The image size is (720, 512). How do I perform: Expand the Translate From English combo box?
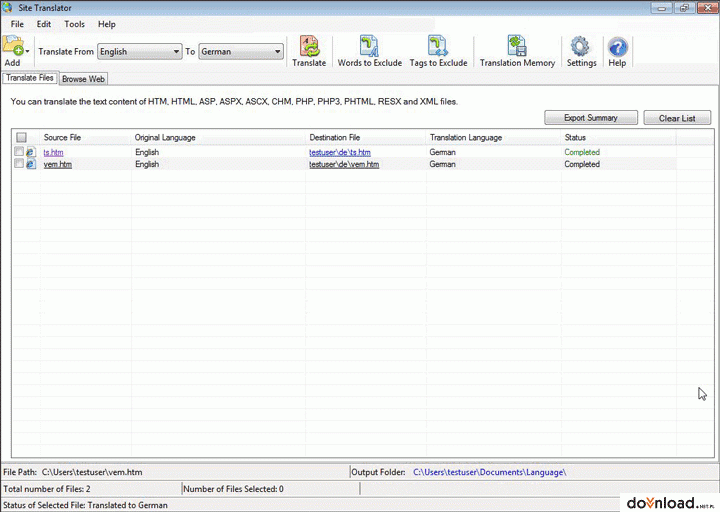point(140,52)
